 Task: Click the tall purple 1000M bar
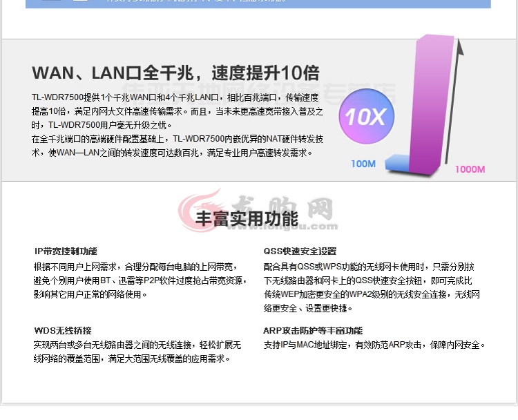click(x=431, y=104)
